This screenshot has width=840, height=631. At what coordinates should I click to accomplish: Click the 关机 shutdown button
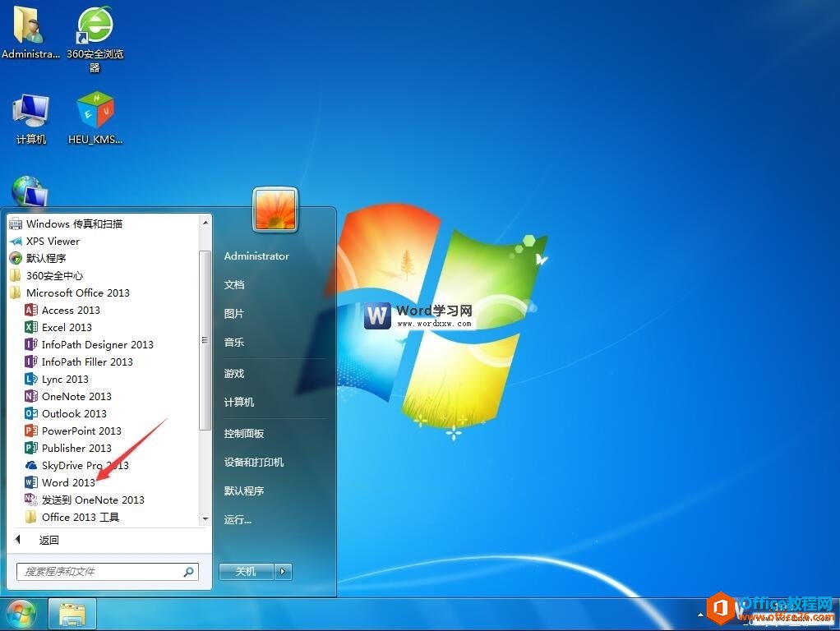point(247,572)
